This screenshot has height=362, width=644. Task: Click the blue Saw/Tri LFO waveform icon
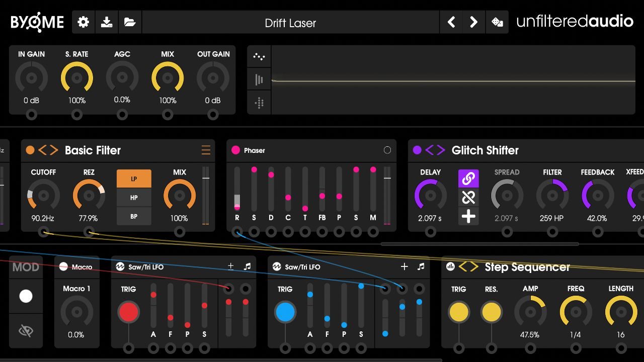pyautogui.click(x=277, y=266)
